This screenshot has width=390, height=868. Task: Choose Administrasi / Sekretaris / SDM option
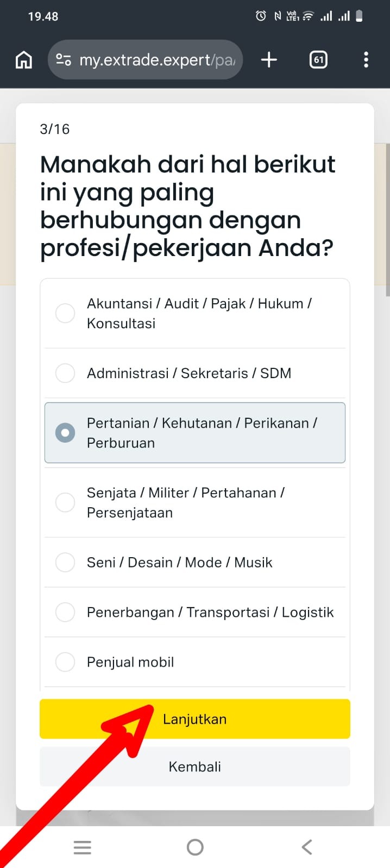pos(65,373)
